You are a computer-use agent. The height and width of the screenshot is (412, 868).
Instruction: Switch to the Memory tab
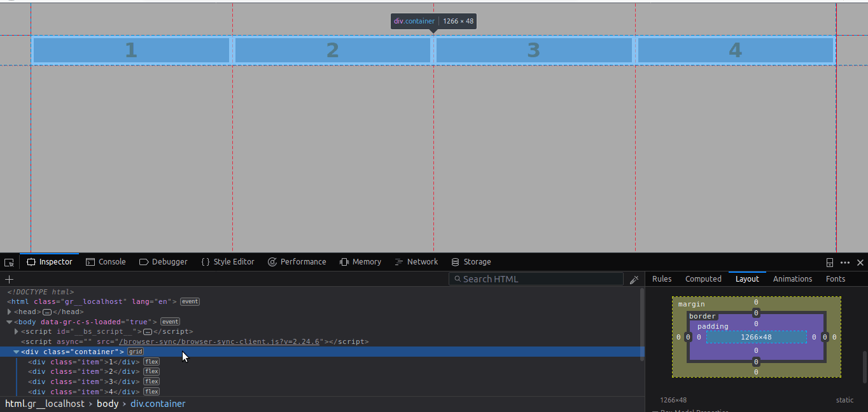[360, 262]
